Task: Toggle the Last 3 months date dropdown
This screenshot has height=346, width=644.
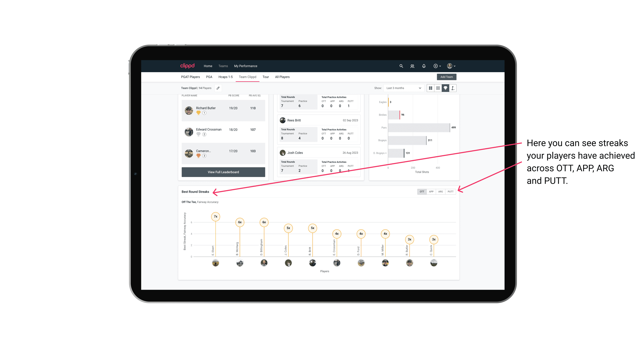Action: [x=403, y=88]
